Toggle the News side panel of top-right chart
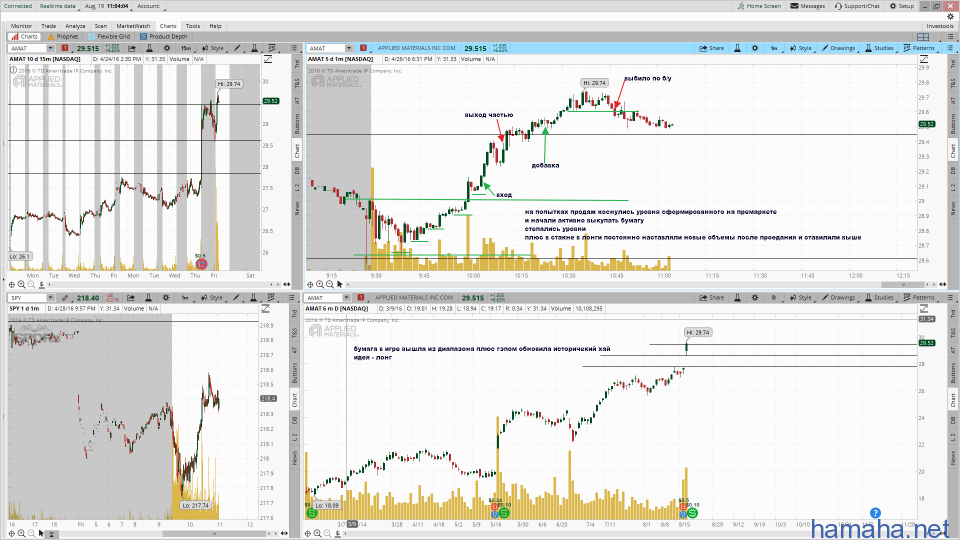This screenshot has width=960, height=540. point(953,208)
